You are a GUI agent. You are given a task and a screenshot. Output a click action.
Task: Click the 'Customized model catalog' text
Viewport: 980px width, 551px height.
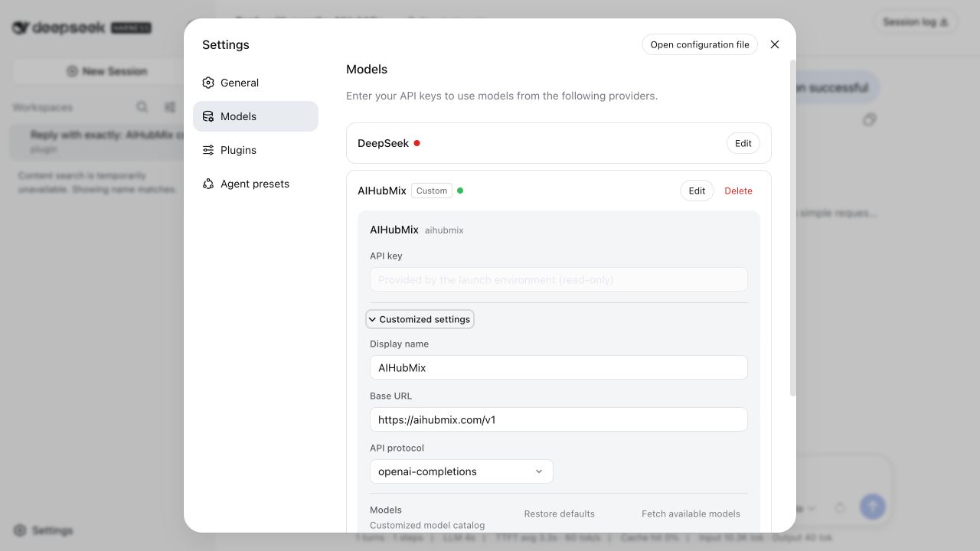click(427, 525)
